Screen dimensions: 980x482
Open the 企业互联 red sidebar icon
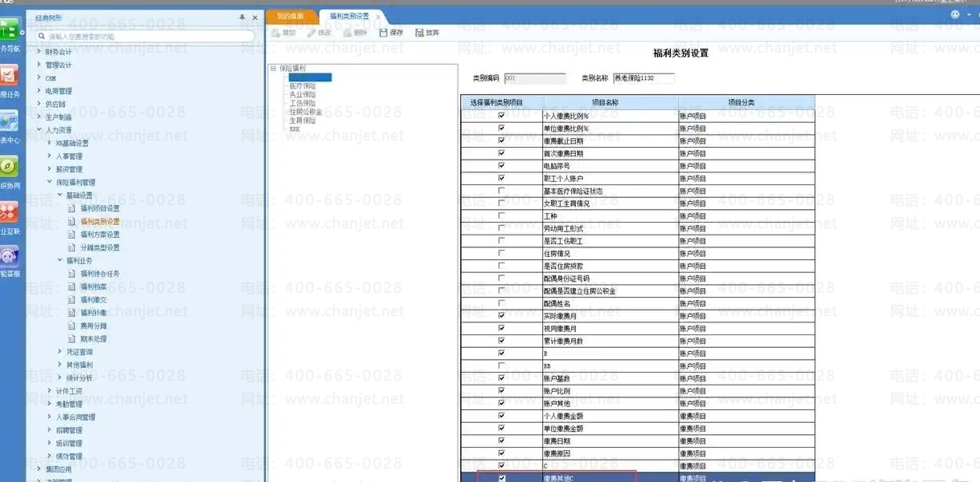[9, 212]
